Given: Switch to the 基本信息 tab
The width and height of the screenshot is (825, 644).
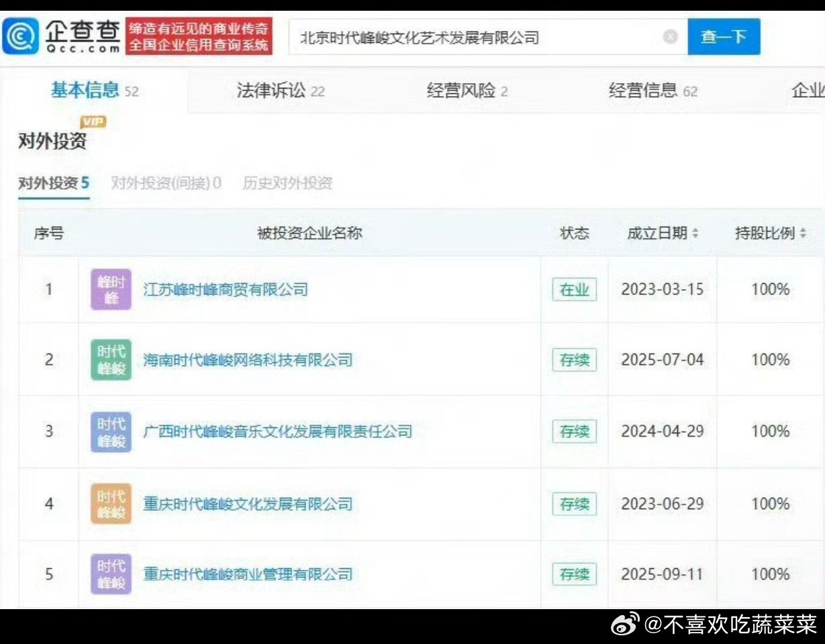Looking at the screenshot, I should 94,90.
